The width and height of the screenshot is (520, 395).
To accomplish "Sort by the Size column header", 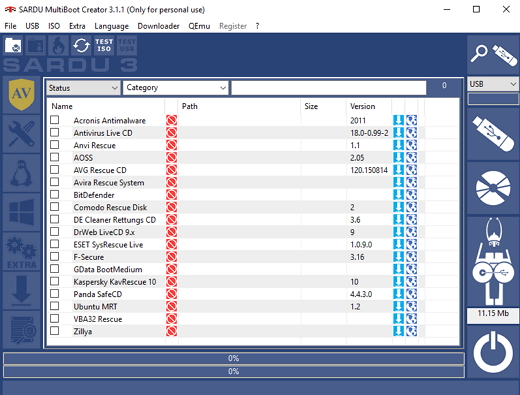I will (x=323, y=106).
